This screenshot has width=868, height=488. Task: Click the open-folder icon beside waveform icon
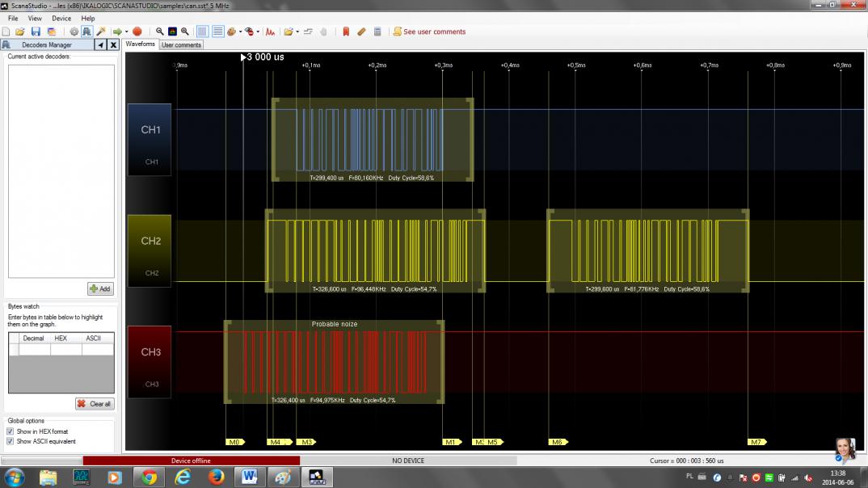pyautogui.click(x=289, y=32)
